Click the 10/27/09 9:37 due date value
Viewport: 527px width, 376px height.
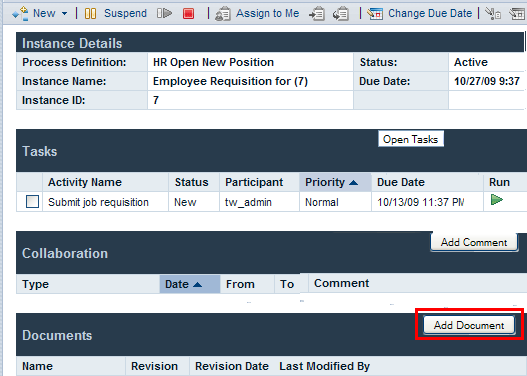[487, 81]
